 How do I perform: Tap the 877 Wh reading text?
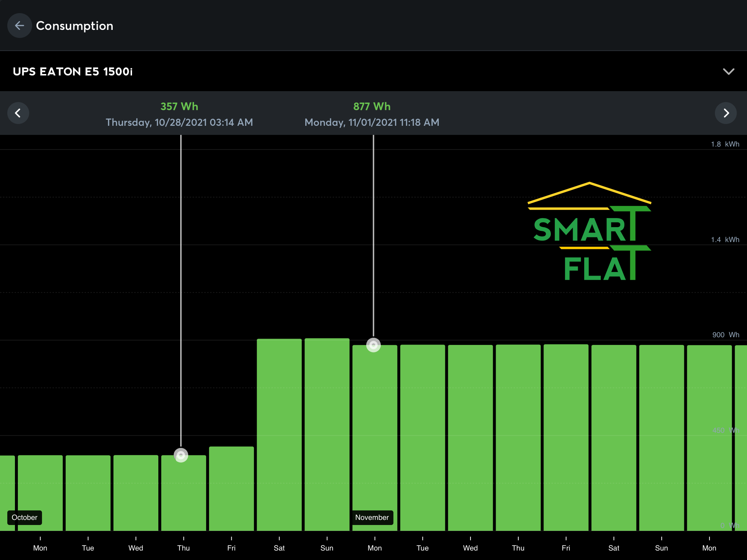tap(372, 106)
